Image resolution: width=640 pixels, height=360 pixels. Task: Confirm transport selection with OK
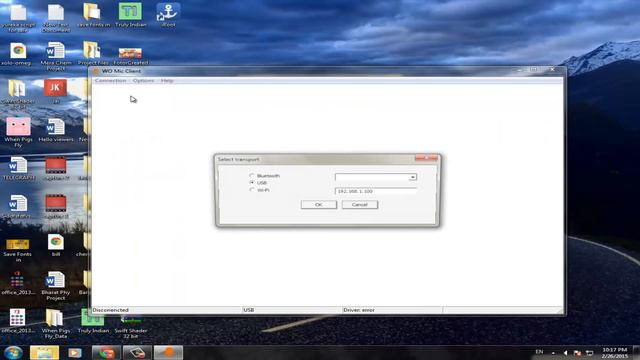tap(319, 204)
